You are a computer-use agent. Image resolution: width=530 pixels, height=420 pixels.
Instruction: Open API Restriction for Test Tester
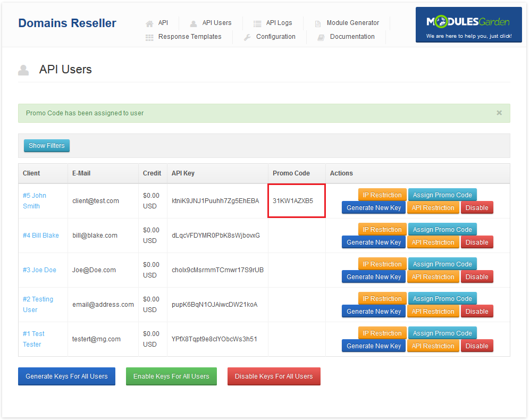[x=433, y=346]
